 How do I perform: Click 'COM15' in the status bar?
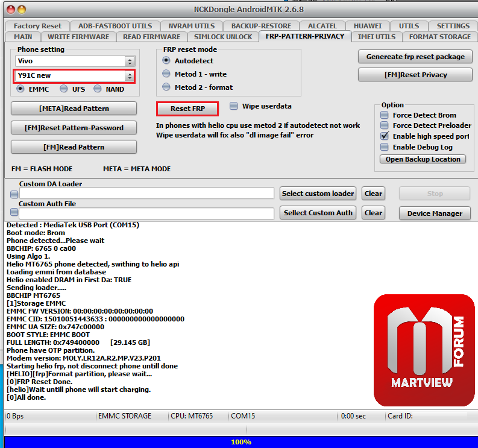click(x=243, y=416)
